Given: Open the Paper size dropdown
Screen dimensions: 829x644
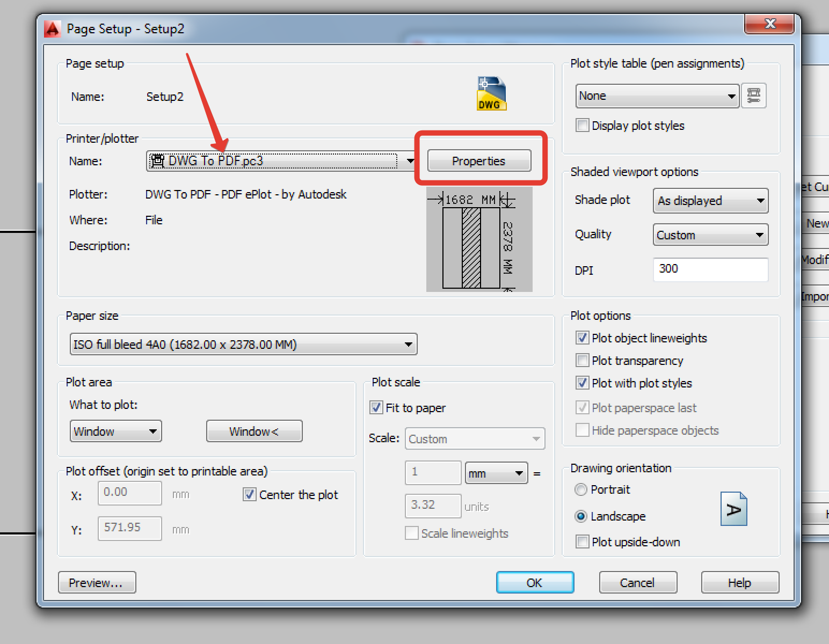Looking at the screenshot, I should (x=243, y=345).
